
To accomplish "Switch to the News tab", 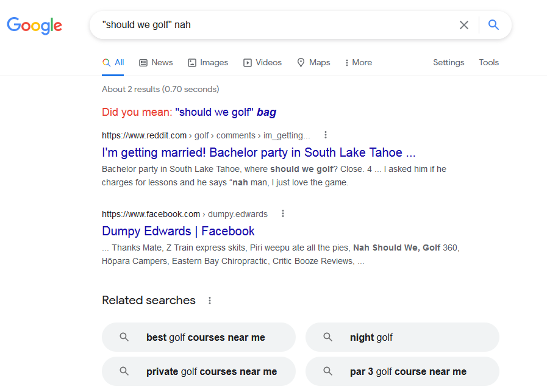I will coord(156,62).
